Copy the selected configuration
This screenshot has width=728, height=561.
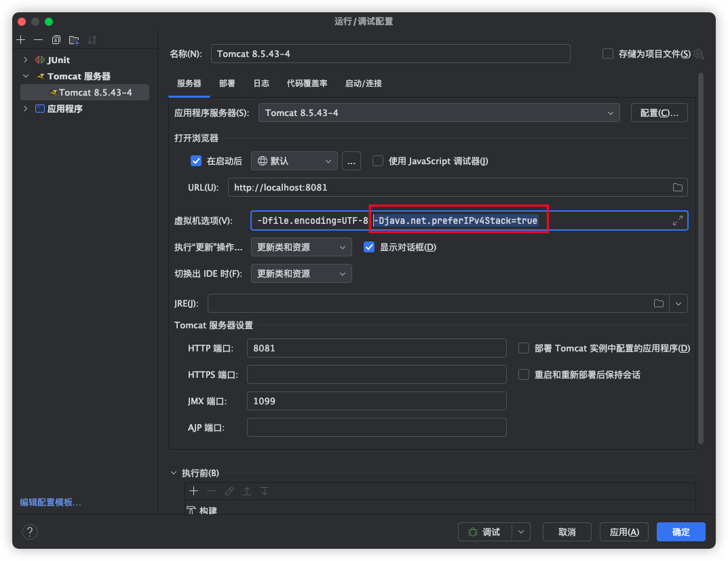(56, 40)
